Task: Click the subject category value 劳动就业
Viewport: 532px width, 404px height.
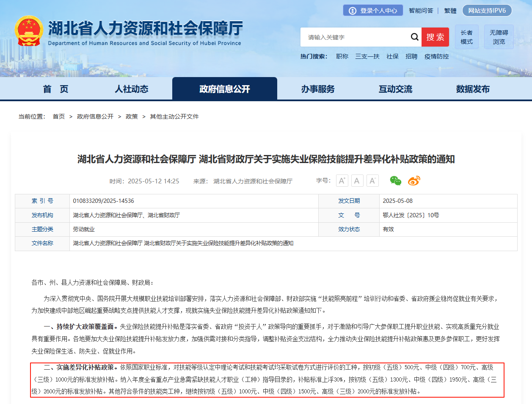Action: point(84,229)
